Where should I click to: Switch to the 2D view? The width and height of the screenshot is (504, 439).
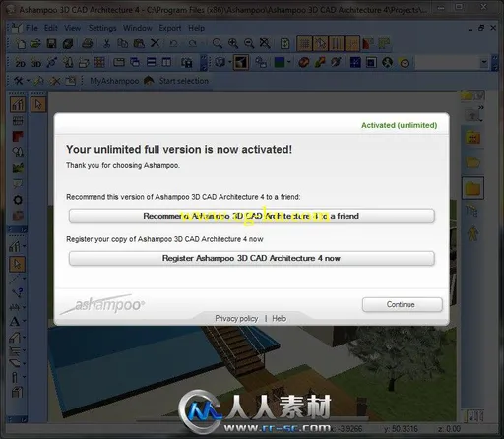coord(21,63)
